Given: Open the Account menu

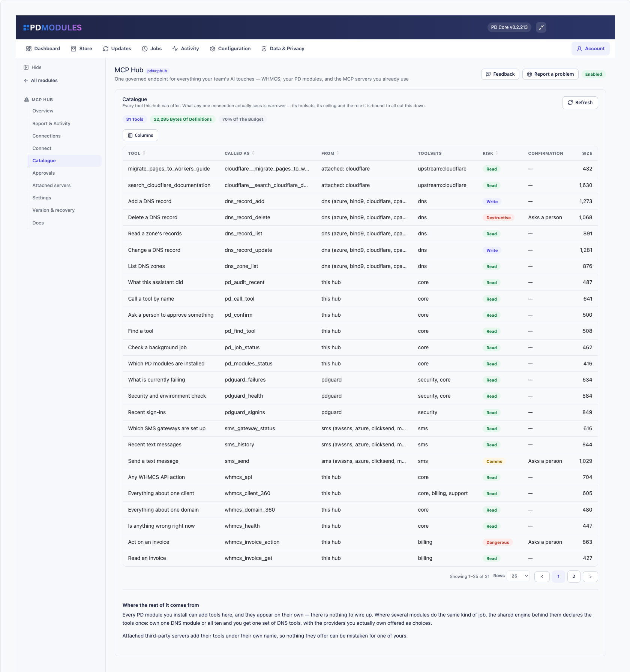Looking at the screenshot, I should (590, 49).
